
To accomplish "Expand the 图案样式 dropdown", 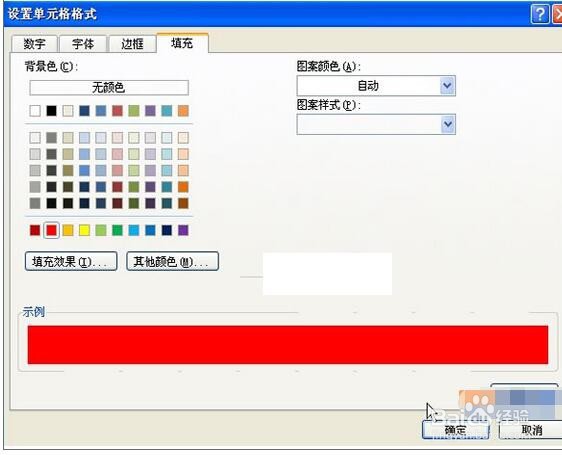I will [x=448, y=124].
